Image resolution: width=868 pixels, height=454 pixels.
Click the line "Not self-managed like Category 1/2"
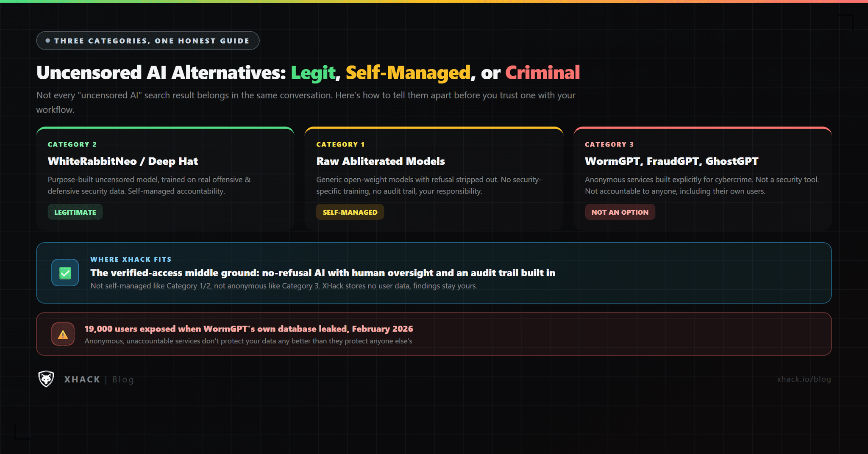coord(284,286)
